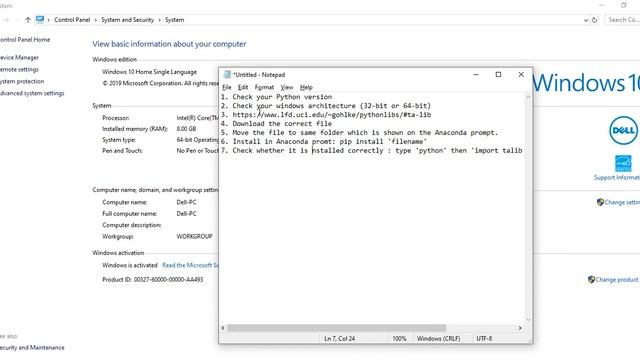Viewport: 640px width, 360px height.
Task: Click the '5. Move the file' line
Action: pyautogui.click(x=360, y=133)
